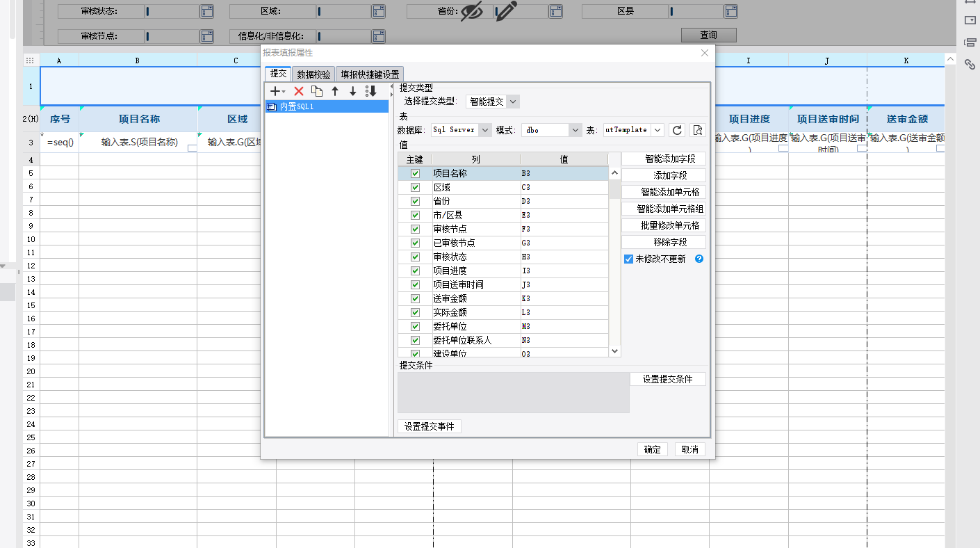Switch to the 数据校验 tab
This screenshot has width=980, height=548.
pyautogui.click(x=313, y=74)
